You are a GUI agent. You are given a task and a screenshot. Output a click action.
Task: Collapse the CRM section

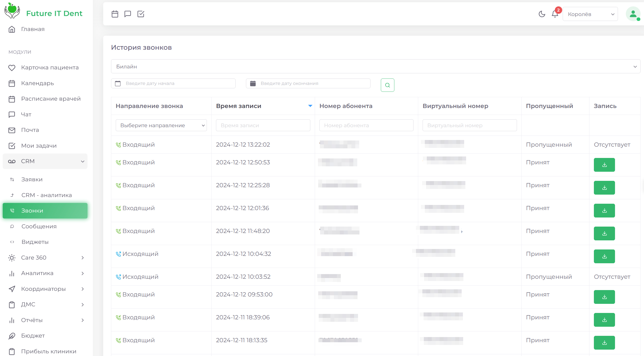[x=45, y=161]
